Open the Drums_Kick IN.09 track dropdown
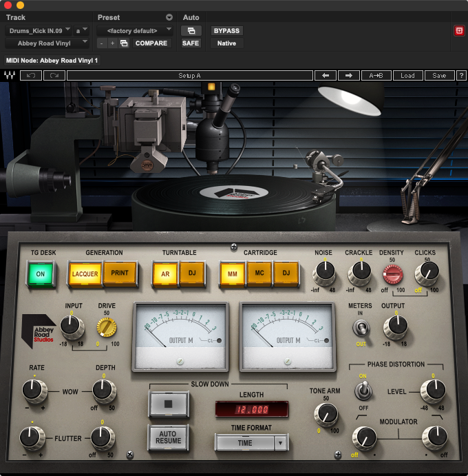Image resolution: width=468 pixels, height=476 pixels. click(39, 31)
